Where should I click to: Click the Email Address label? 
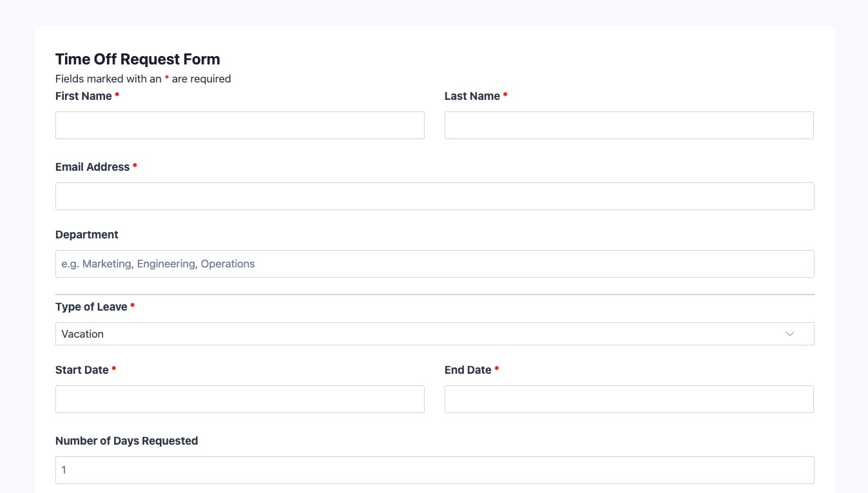pyautogui.click(x=92, y=167)
